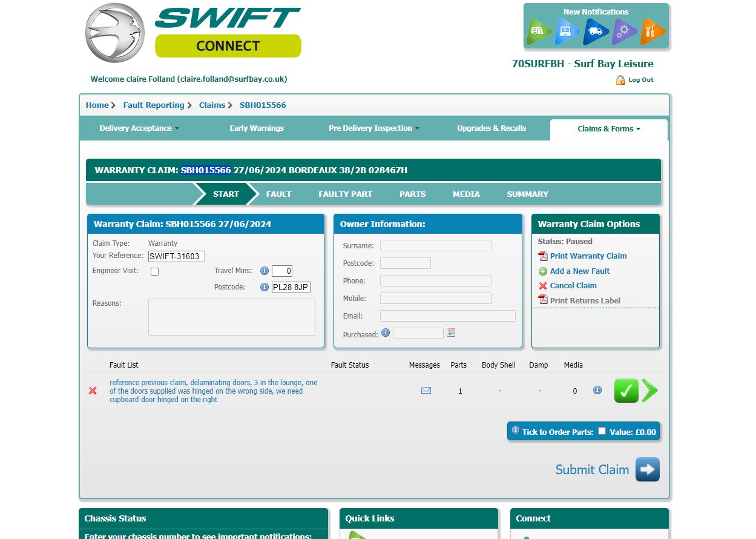
Task: Click the Purchased date field
Action: pyautogui.click(x=418, y=334)
